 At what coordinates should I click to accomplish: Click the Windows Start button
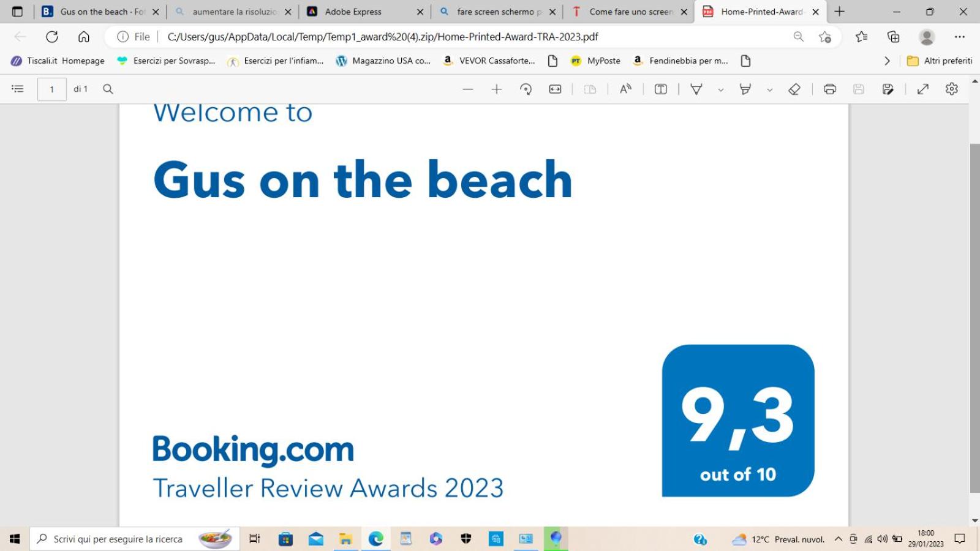point(15,539)
